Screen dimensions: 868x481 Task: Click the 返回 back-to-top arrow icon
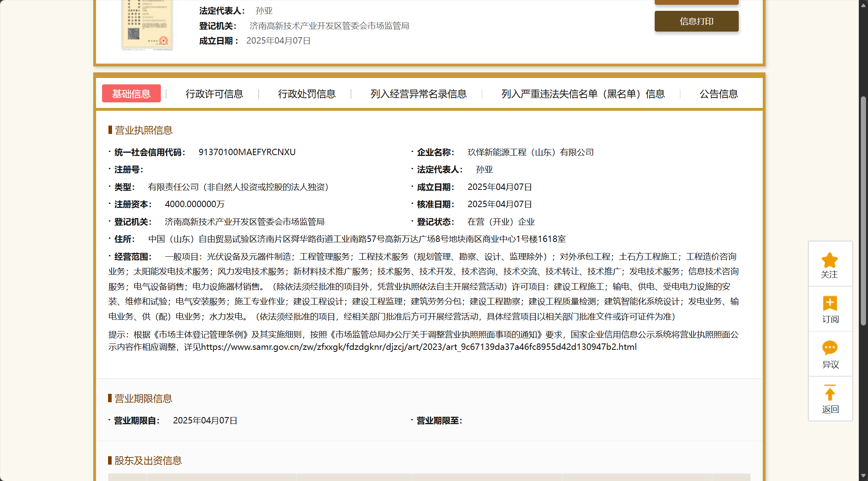pyautogui.click(x=830, y=393)
